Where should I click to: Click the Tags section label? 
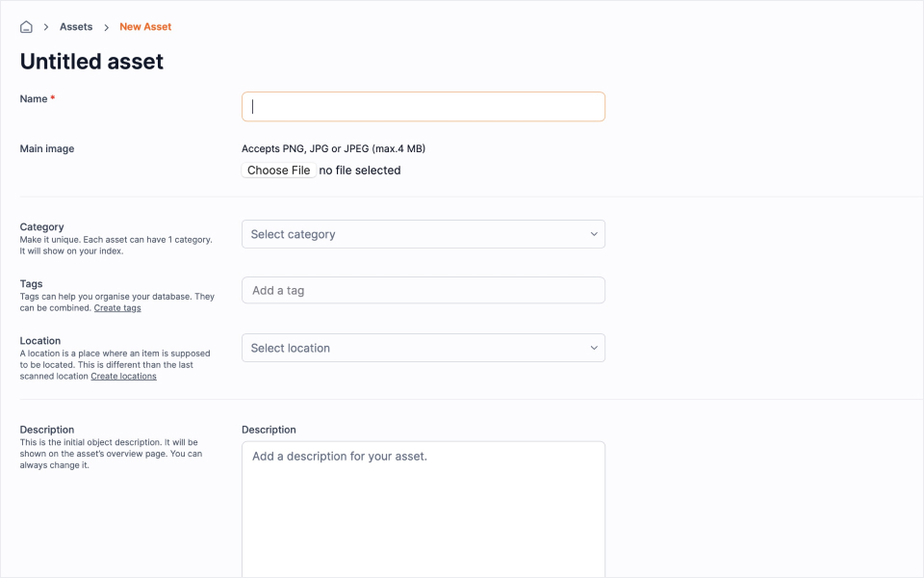click(x=31, y=284)
